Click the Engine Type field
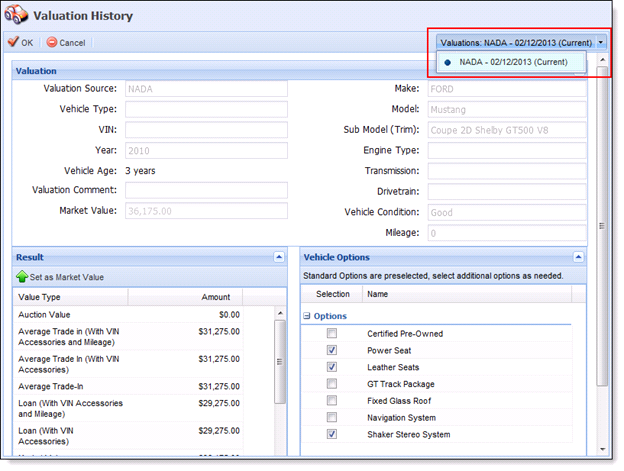Image resolution: width=624 pixels, height=471 pixels. tap(507, 150)
